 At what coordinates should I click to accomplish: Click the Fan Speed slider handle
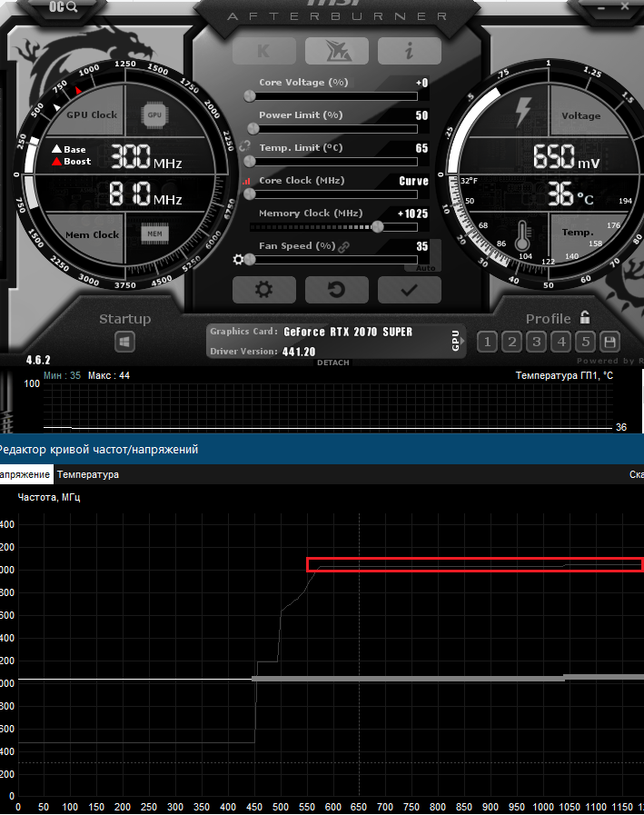[250, 259]
